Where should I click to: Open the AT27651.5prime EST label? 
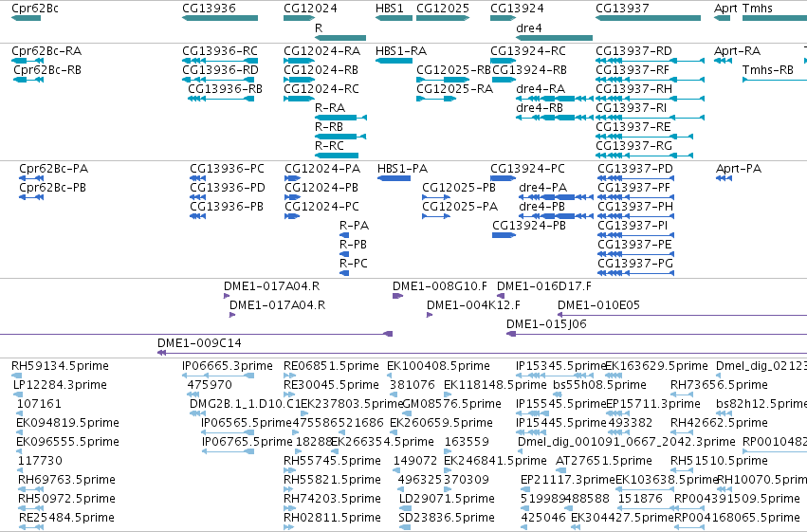[x=604, y=461]
